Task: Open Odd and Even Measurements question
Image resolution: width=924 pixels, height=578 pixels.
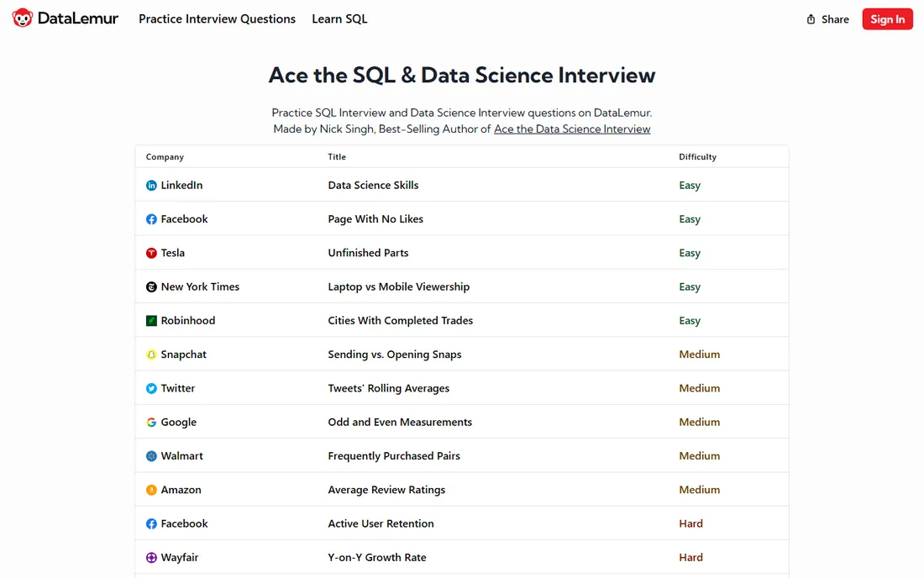Action: [x=400, y=422]
